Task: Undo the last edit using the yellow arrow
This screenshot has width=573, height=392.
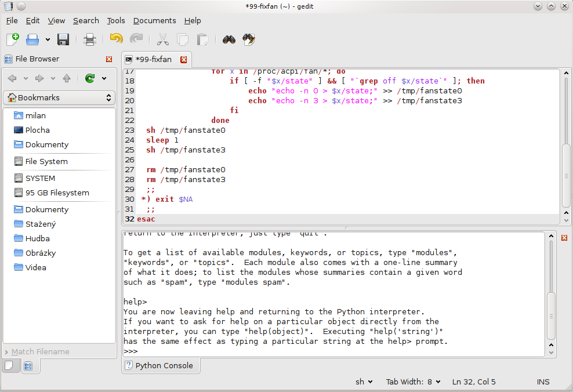Action: (116, 39)
